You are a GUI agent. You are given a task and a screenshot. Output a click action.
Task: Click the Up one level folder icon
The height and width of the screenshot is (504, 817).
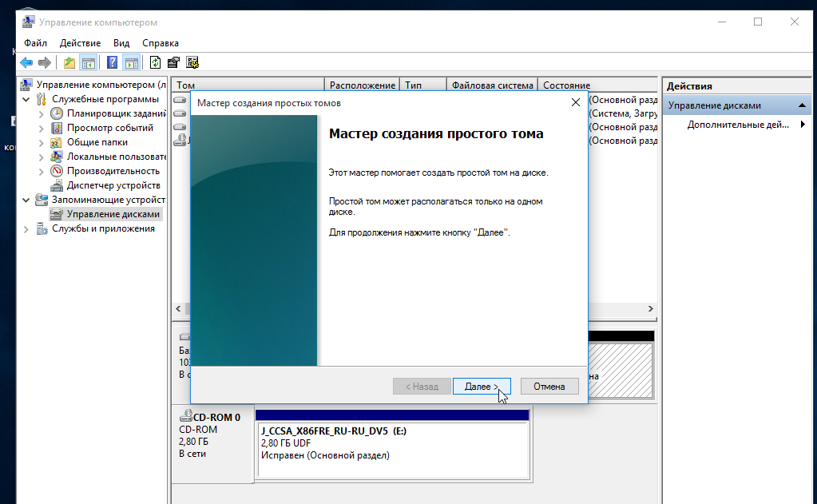tap(69, 63)
